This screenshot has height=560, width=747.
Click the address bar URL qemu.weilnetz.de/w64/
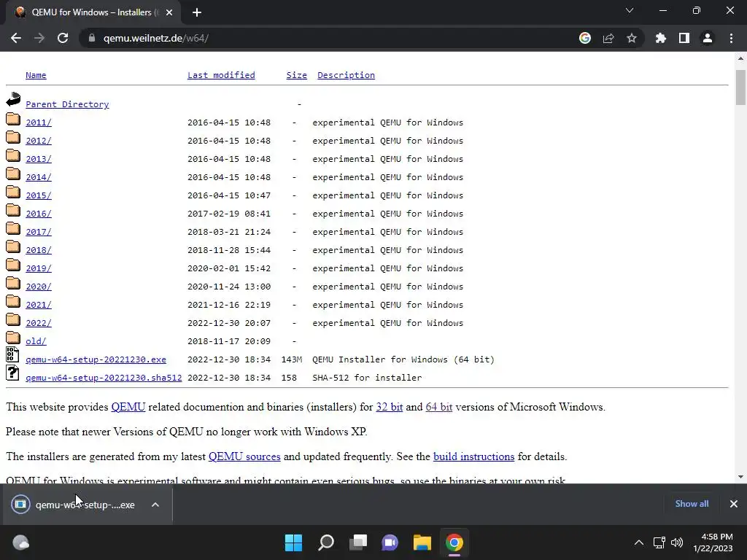coord(156,38)
